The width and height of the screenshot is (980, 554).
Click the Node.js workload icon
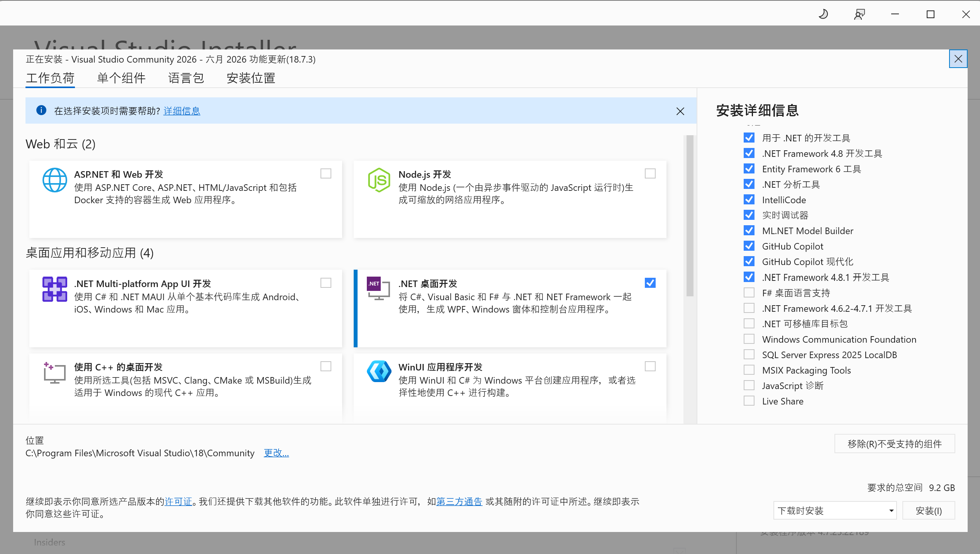(x=379, y=180)
